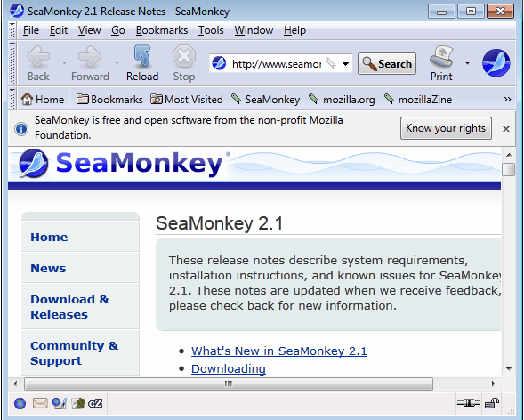Show more bookmarks toolbar chevron
Viewport: 524px width, 420px height.
507,100
